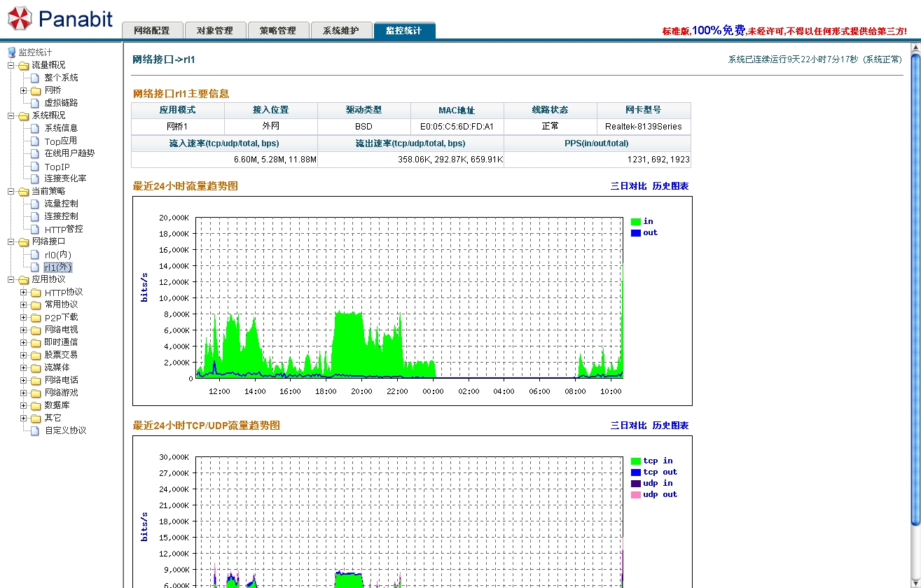Click the TopIP page icon
921x588 pixels.
pyautogui.click(x=35, y=167)
